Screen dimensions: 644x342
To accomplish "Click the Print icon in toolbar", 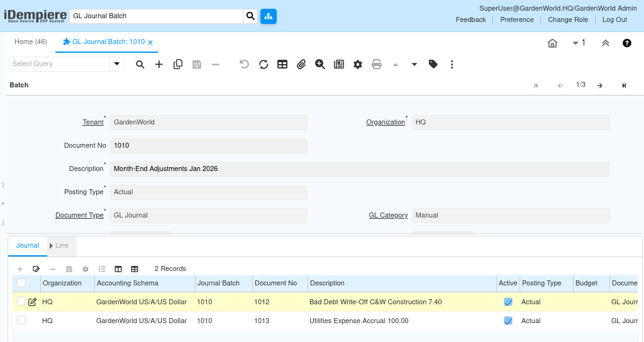I will tap(377, 64).
